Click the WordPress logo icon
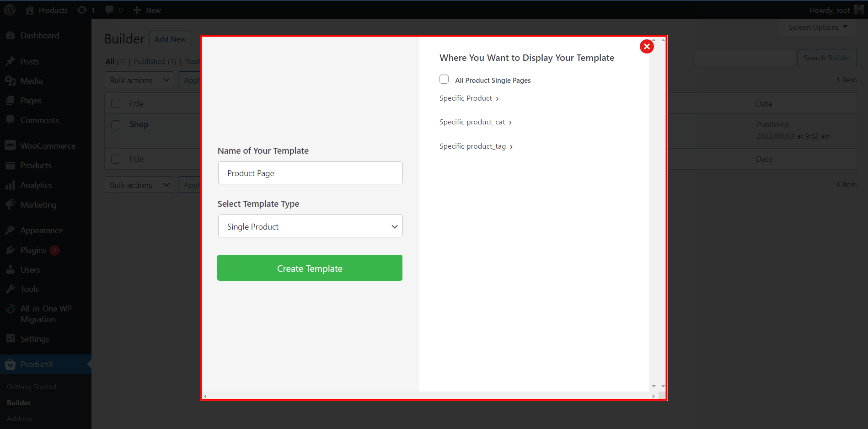 pyautogui.click(x=10, y=10)
